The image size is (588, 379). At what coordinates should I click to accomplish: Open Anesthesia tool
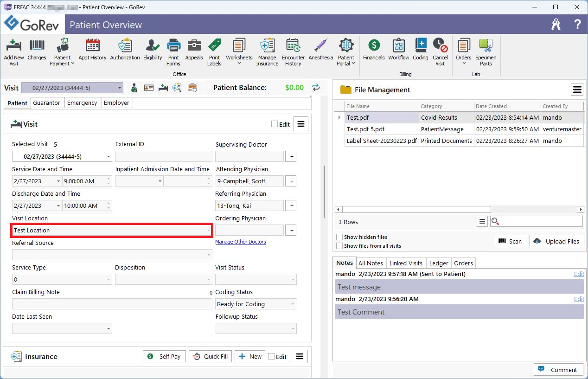click(x=321, y=50)
